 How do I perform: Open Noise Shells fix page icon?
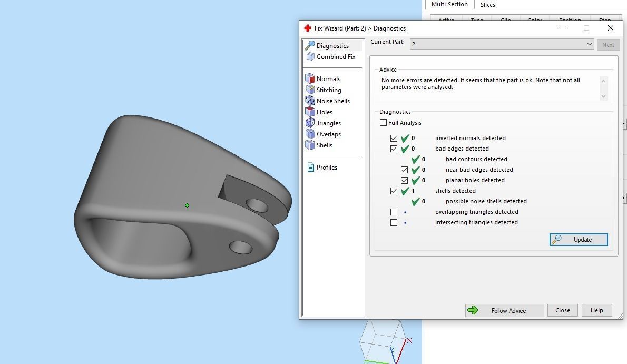pyautogui.click(x=310, y=101)
